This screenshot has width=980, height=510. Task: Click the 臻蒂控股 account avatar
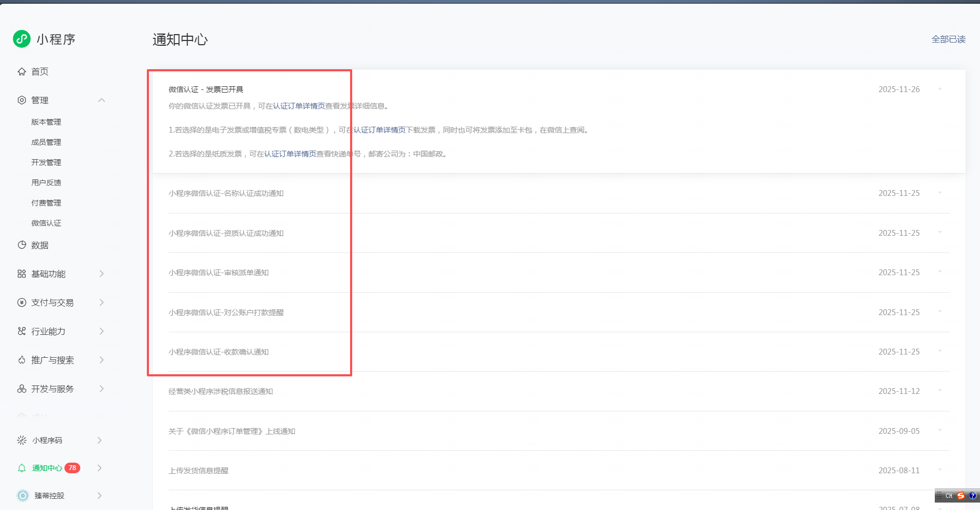(x=23, y=496)
